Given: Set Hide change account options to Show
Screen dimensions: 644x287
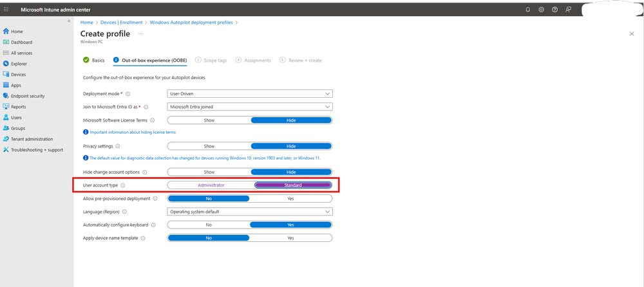Looking at the screenshot, I should point(209,172).
